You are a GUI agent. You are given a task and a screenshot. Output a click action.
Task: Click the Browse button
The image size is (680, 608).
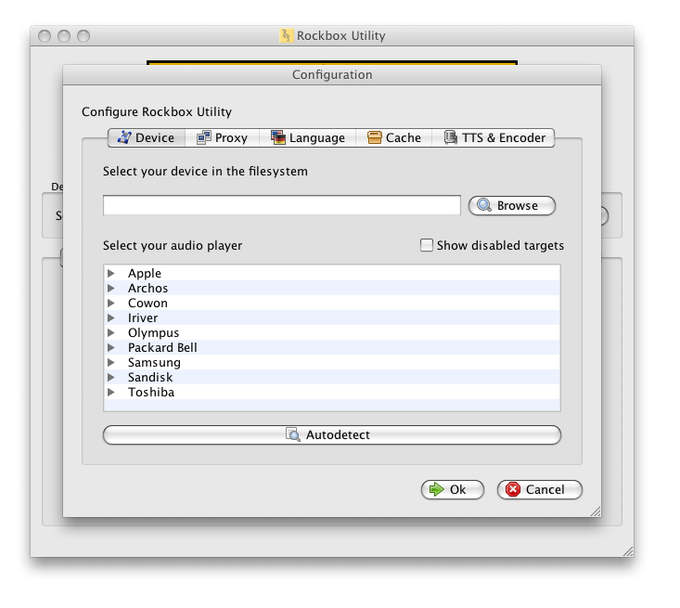[512, 206]
